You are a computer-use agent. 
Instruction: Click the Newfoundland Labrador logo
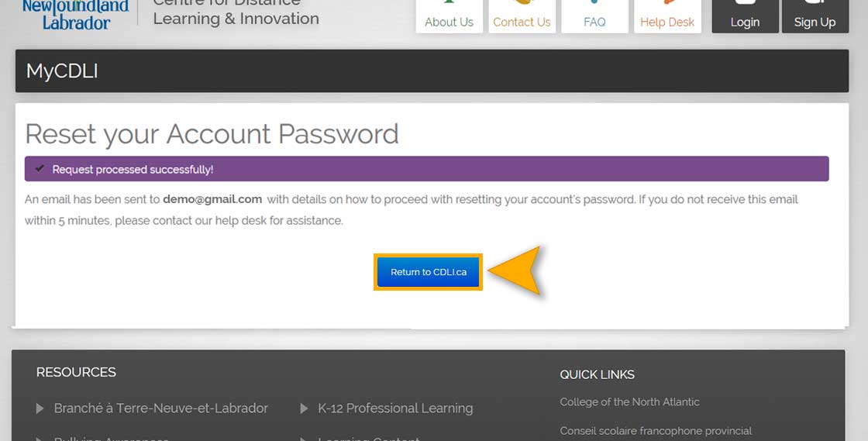click(x=75, y=15)
